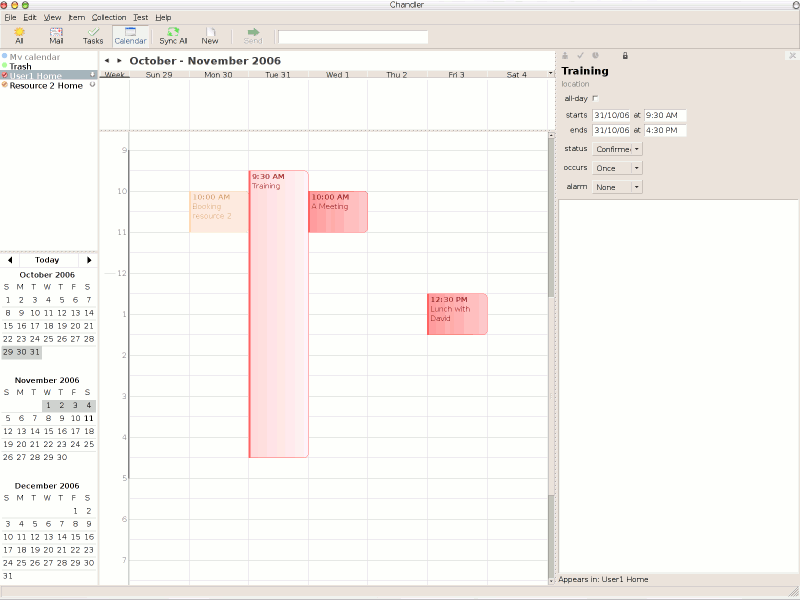Create a New item from toolbar

pos(210,36)
